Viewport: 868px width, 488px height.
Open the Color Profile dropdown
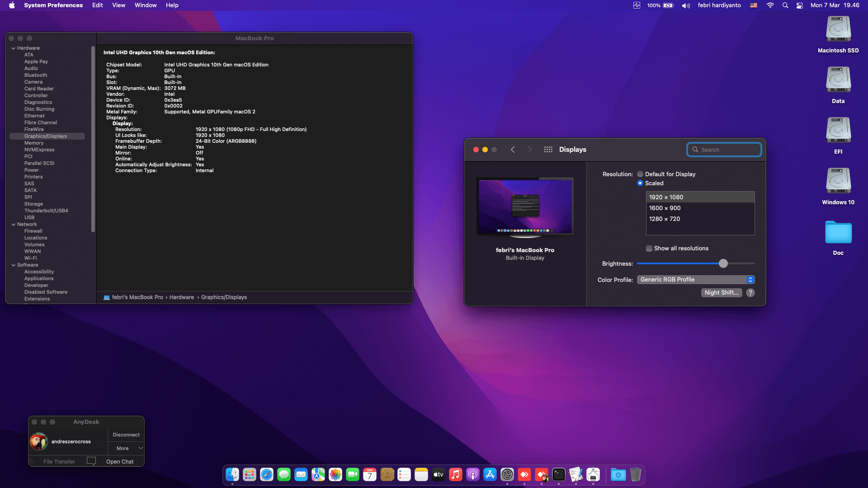tap(696, 280)
